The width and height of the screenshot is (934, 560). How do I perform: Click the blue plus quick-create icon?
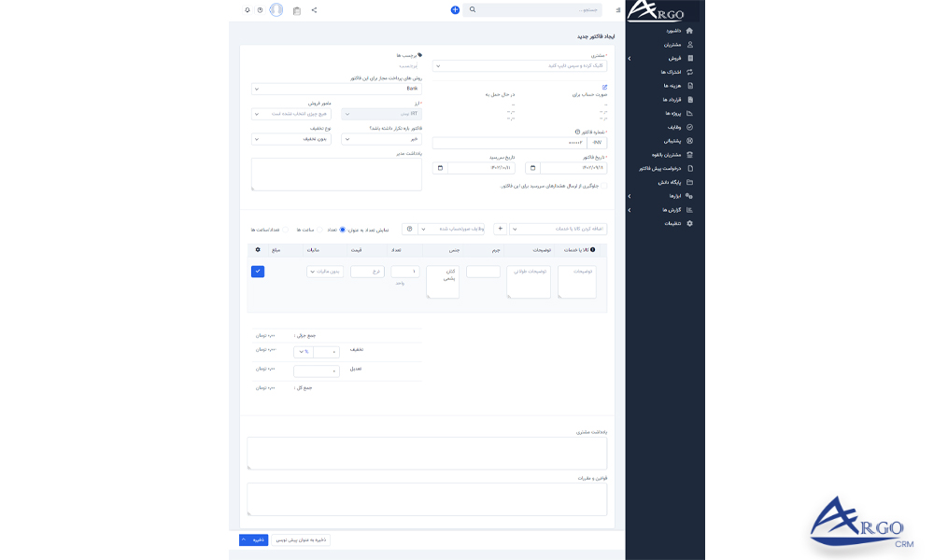tap(455, 10)
